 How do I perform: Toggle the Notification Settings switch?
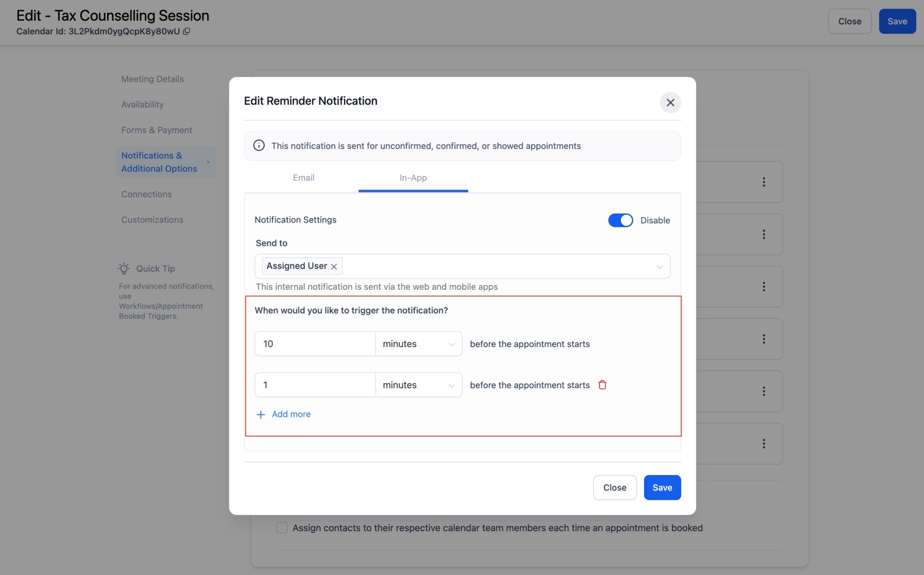(620, 220)
